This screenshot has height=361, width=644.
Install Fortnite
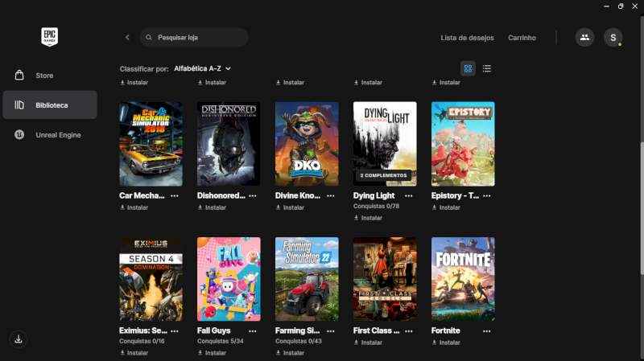[x=446, y=343]
